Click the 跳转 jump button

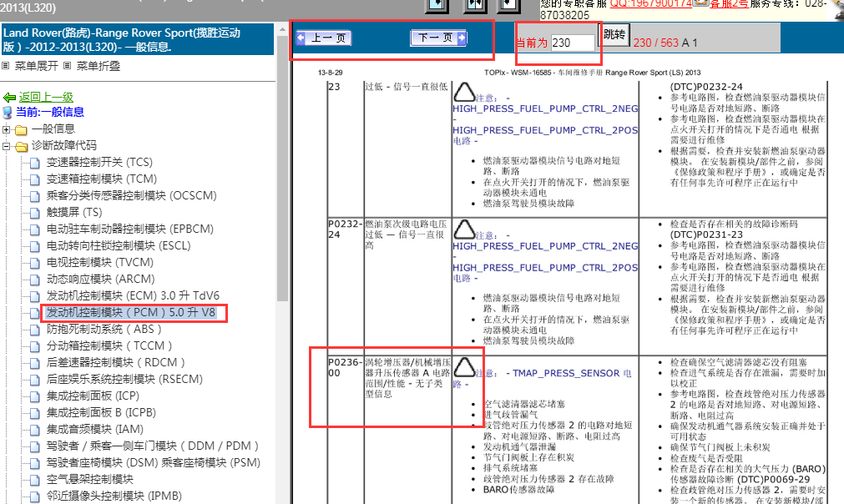614,34
